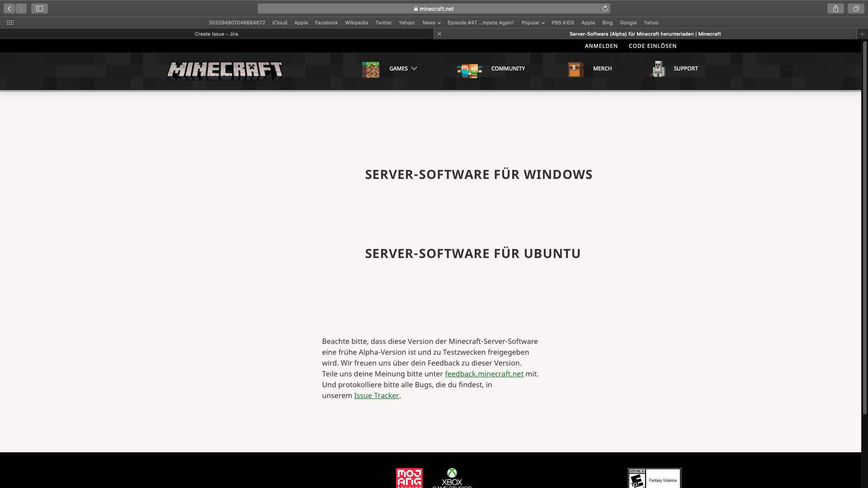
Task: Close the Minecraft server software tab
Action: pyautogui.click(x=439, y=34)
